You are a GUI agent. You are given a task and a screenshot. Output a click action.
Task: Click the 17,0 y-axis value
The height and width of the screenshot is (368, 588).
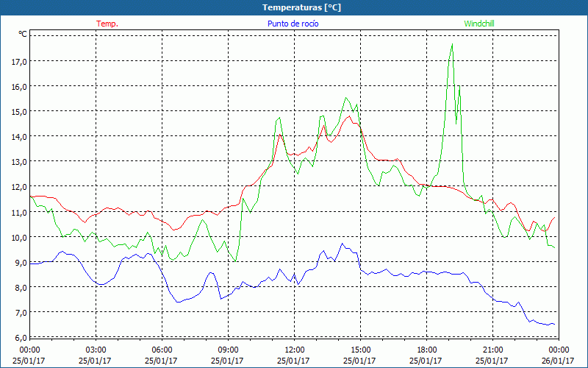coord(19,62)
